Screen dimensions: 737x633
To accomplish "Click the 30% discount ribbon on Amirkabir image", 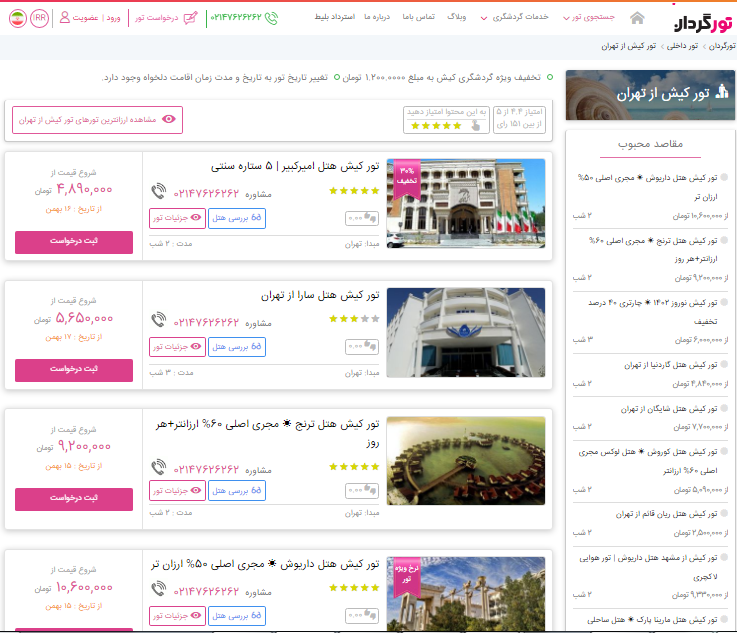I will pos(407,178).
